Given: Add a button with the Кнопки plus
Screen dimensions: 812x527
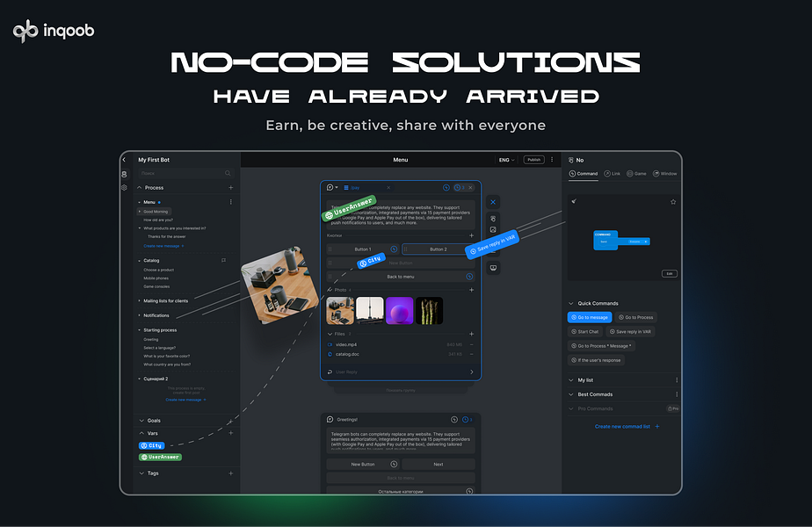Looking at the screenshot, I should (x=471, y=235).
